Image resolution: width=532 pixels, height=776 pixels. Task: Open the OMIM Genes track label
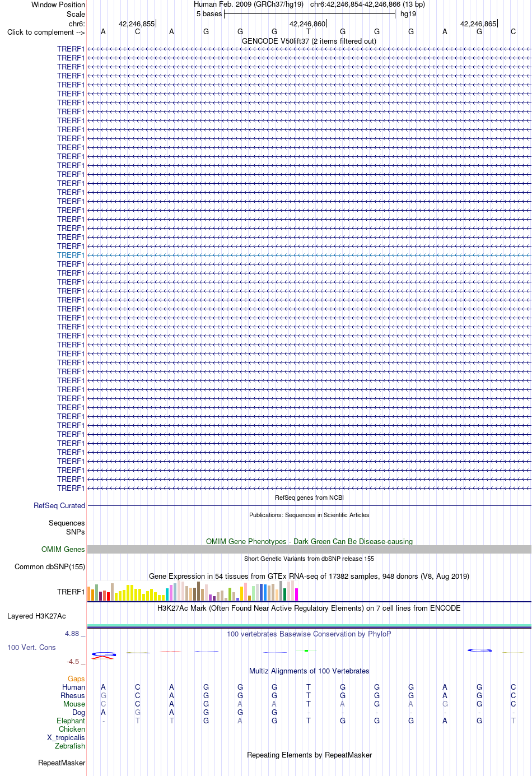tap(63, 549)
